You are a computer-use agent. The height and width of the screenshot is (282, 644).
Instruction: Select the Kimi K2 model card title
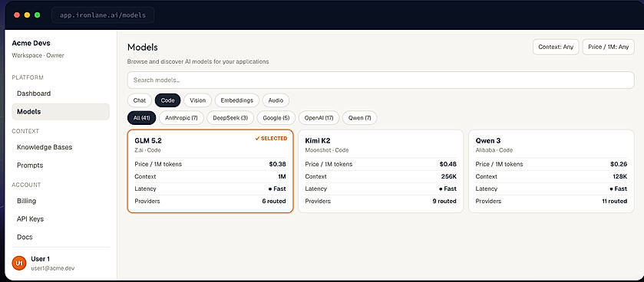click(x=318, y=140)
